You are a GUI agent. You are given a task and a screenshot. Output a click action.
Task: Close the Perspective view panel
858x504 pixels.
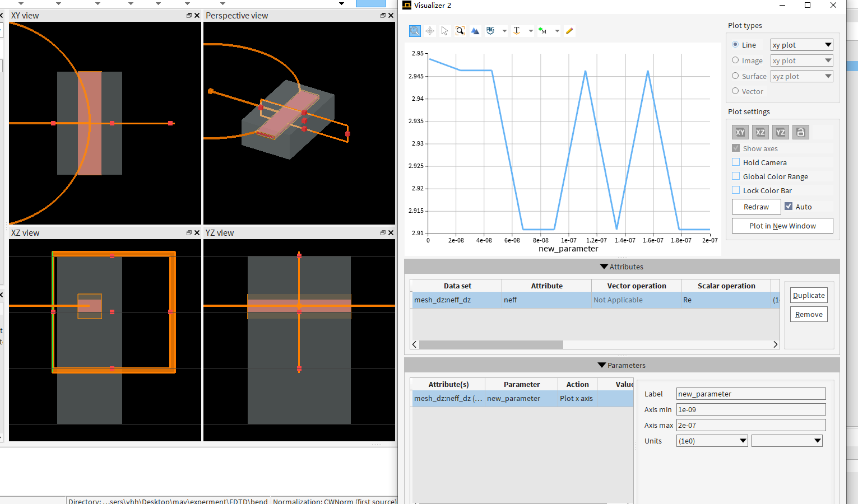[x=391, y=16]
